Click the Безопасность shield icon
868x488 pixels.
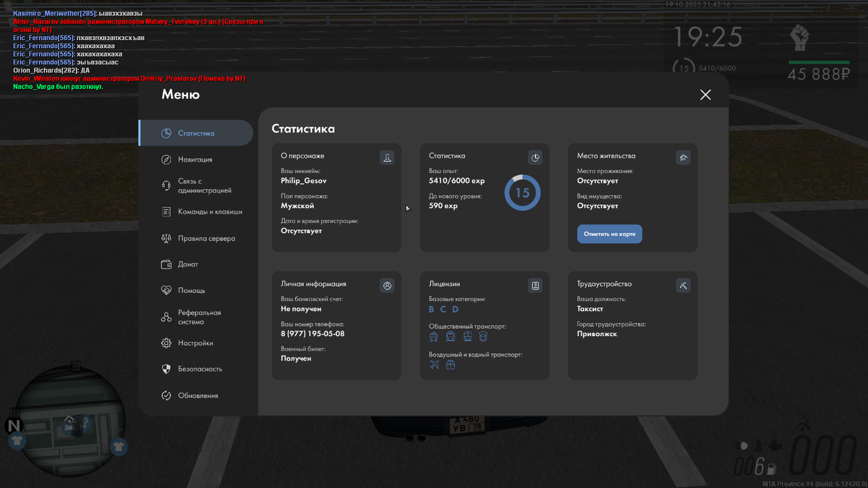[165, 369]
